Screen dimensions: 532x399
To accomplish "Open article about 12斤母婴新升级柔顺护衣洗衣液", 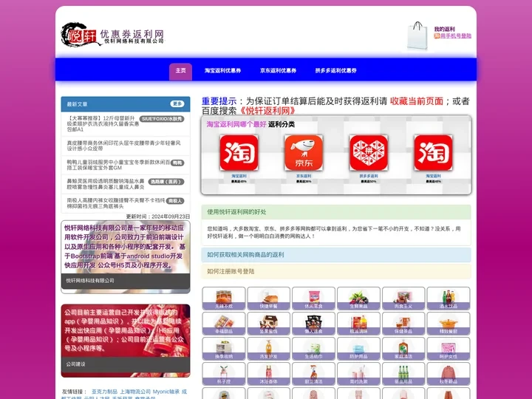I will (x=103, y=124).
